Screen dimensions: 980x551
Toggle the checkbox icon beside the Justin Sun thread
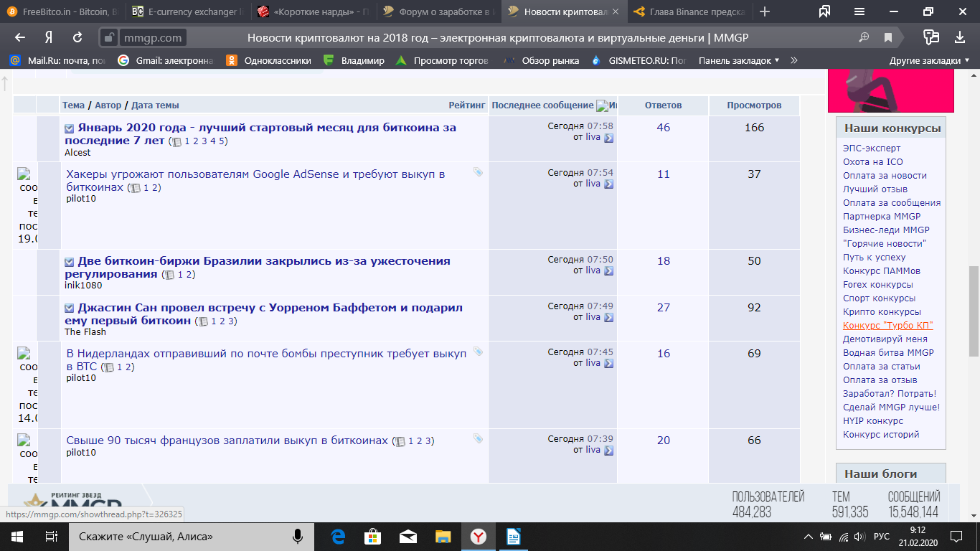pos(70,309)
